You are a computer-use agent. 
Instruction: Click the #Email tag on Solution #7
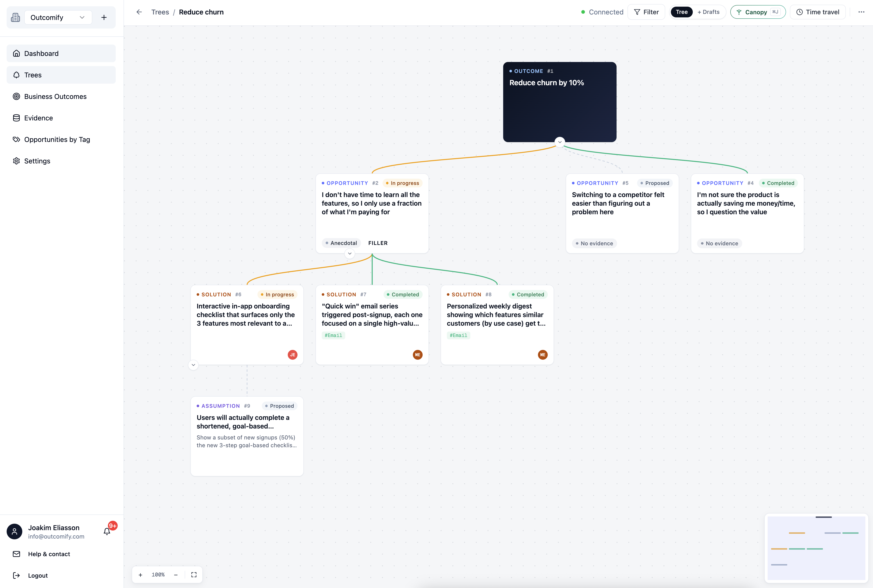[333, 335]
